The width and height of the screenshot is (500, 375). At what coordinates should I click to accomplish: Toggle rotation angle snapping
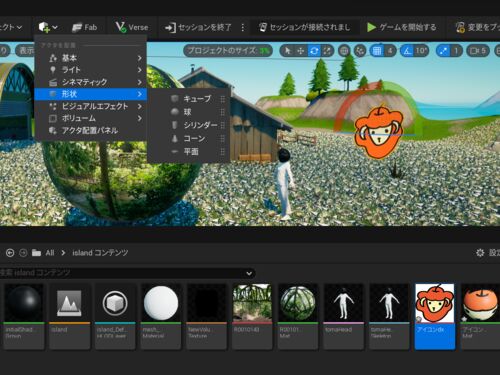407,51
